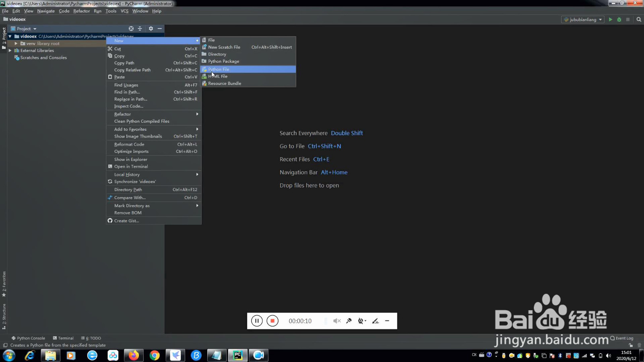Toggle the Project side tab
The image size is (644, 362).
[x=4, y=38]
